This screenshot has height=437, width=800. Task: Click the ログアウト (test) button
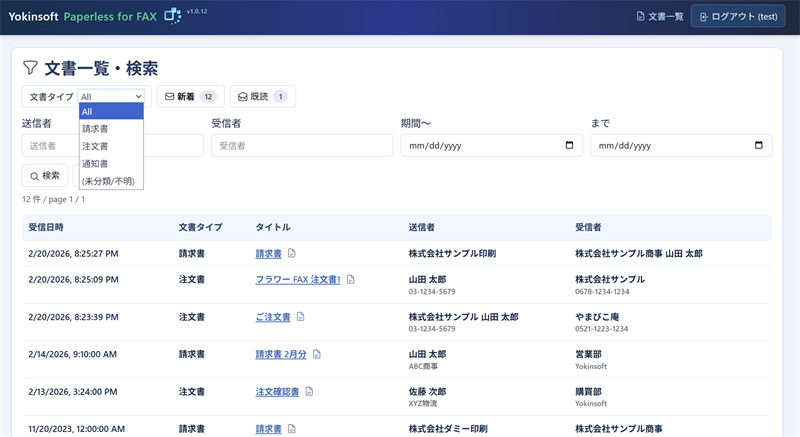[738, 16]
